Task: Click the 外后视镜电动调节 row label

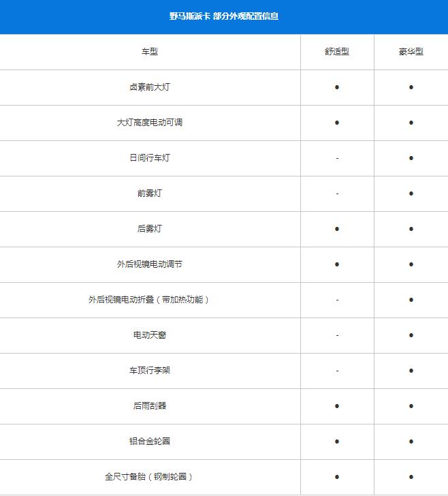Action: [150, 264]
